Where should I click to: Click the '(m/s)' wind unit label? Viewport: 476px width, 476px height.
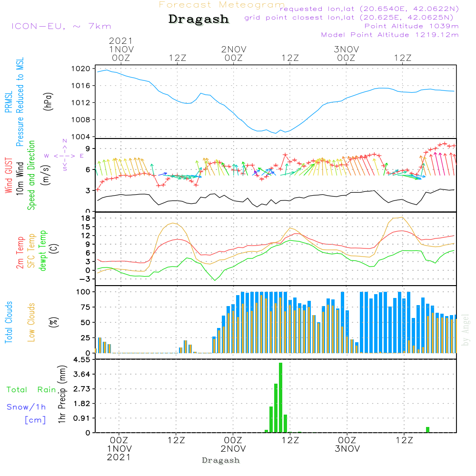(x=46, y=175)
